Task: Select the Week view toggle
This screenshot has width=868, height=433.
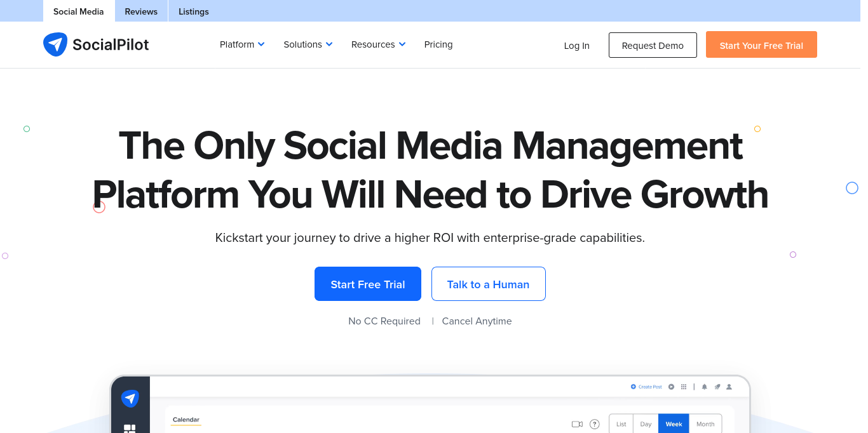Action: [x=674, y=424]
